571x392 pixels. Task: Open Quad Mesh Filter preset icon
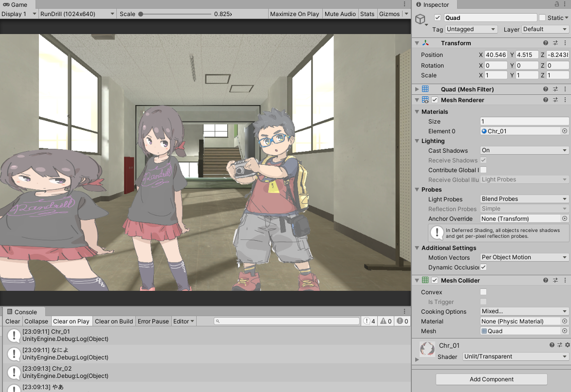555,89
